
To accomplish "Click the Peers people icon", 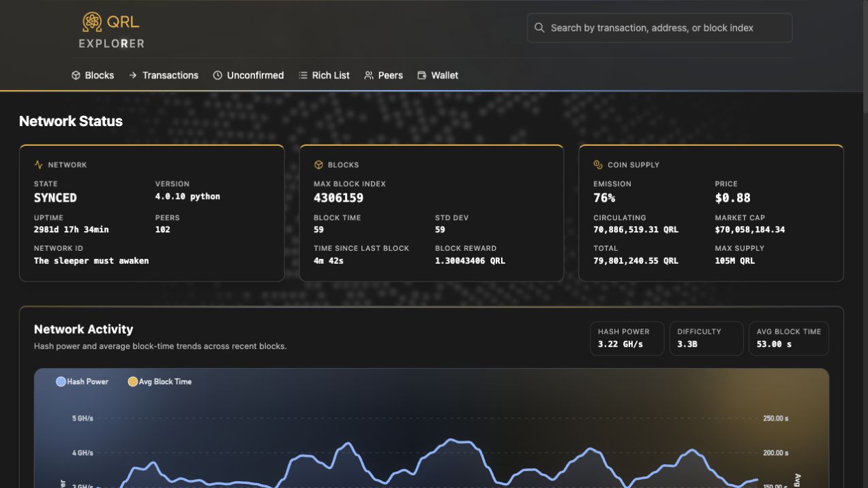I will click(369, 76).
